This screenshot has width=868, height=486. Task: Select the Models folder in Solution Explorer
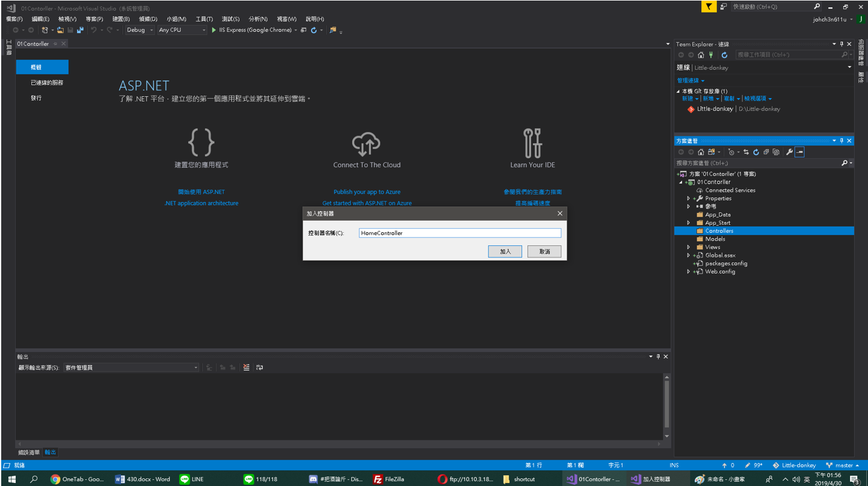(715, 239)
